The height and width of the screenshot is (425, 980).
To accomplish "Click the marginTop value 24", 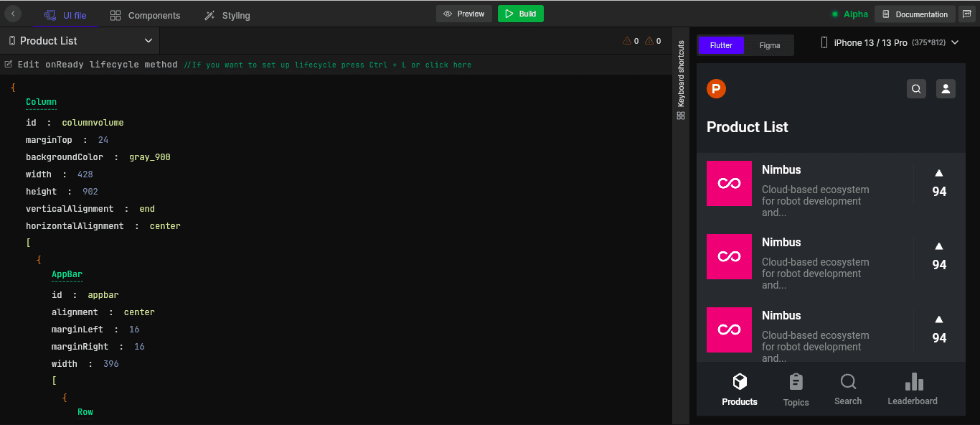I will [x=103, y=140].
